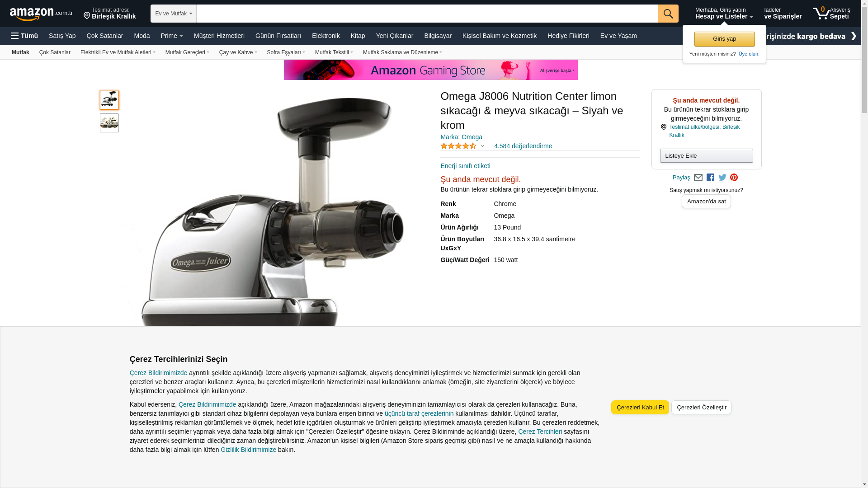Select the second product thumbnail image
The width and height of the screenshot is (868, 488).
(x=109, y=123)
